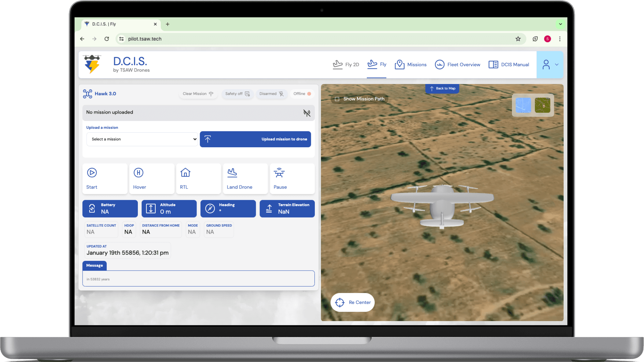The width and height of the screenshot is (644, 362).
Task: Expand the user profile menu chevron
Action: 557,64
